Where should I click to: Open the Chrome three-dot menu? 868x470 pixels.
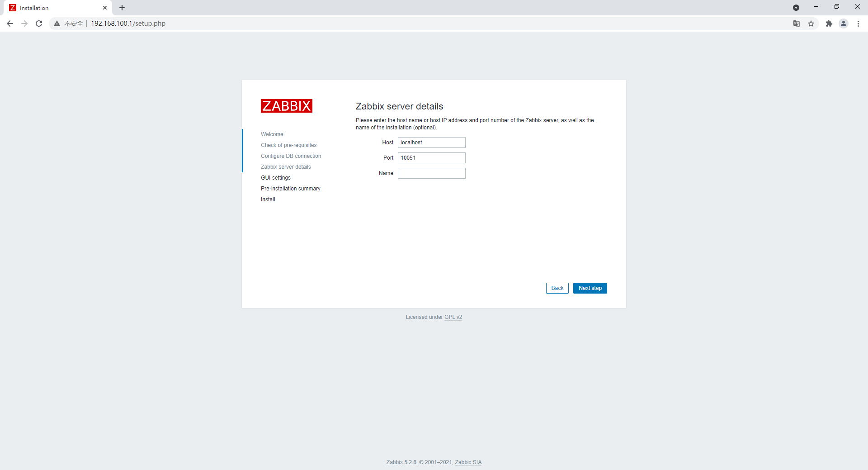pos(858,24)
